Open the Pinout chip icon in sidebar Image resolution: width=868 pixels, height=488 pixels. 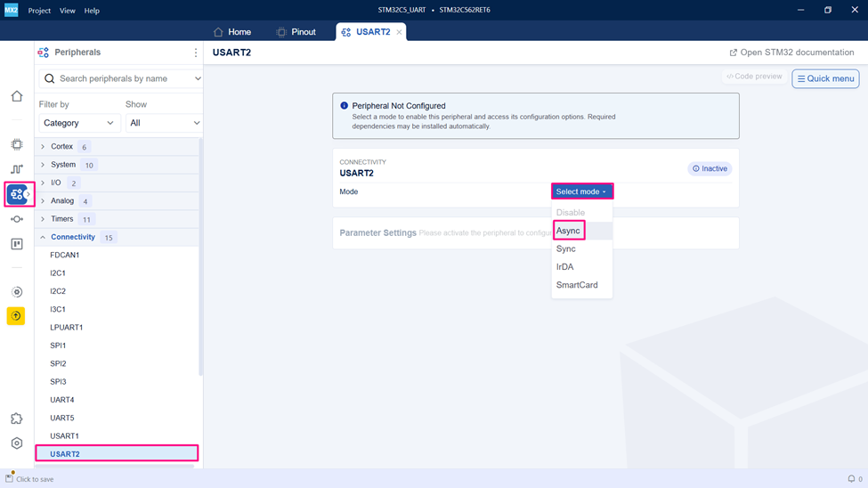pyautogui.click(x=17, y=144)
